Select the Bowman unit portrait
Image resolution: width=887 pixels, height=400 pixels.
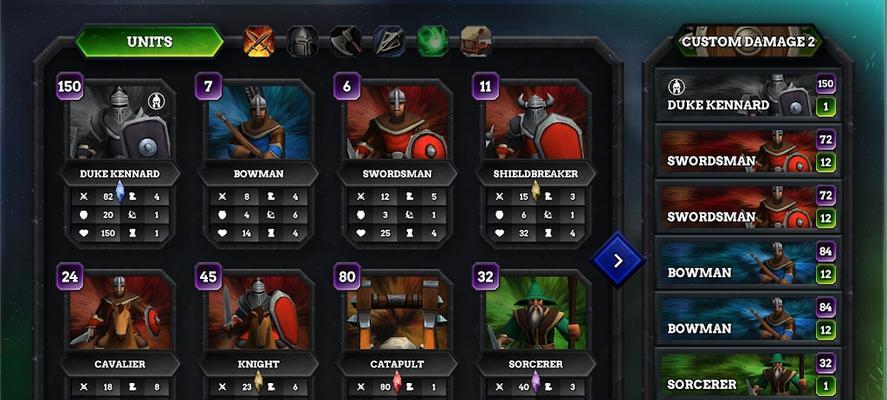pos(259,122)
